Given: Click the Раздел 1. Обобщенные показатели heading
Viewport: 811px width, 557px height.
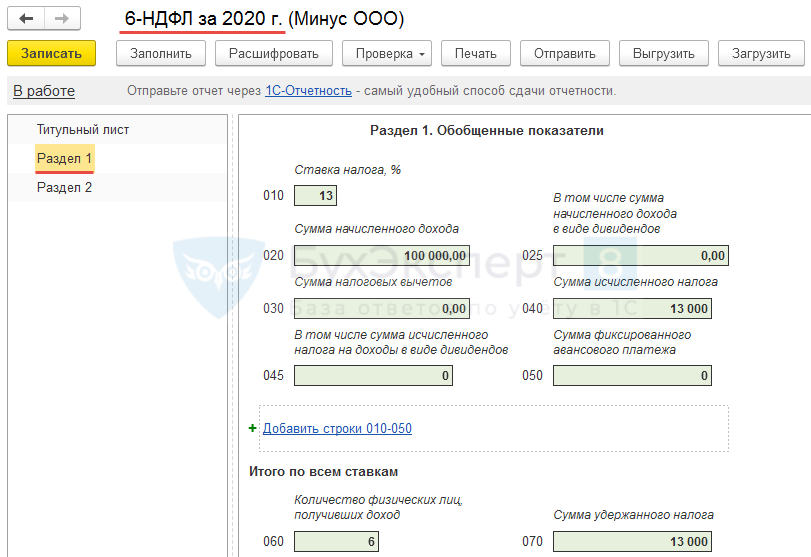Looking at the screenshot, I should pyautogui.click(x=487, y=130).
